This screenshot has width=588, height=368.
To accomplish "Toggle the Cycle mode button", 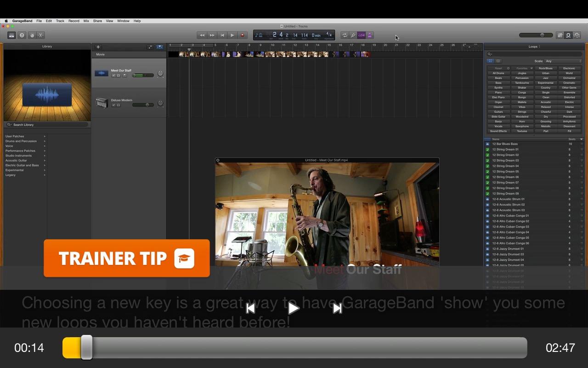I will coord(345,35).
